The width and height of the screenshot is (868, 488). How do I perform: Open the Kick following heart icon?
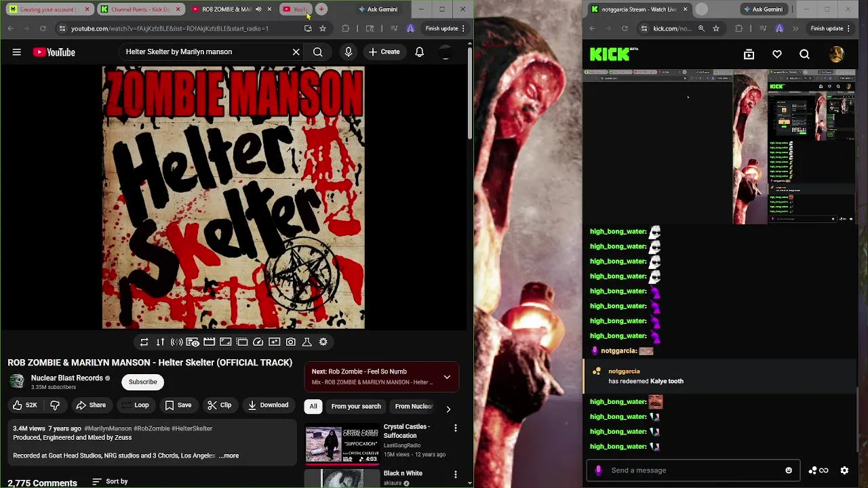click(777, 54)
